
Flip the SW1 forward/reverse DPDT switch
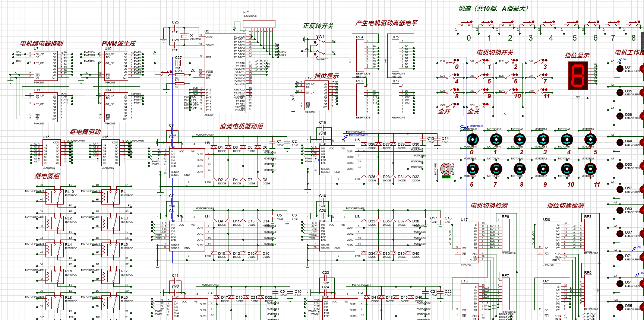320,48
